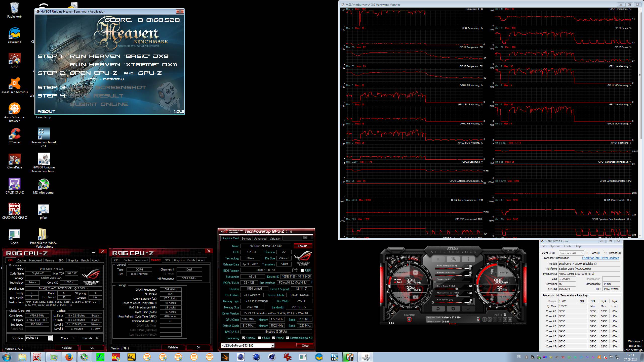Take a GPU-Z screenshot with the camera icon
Viewport: 644px width, 362px height.
(x=305, y=238)
